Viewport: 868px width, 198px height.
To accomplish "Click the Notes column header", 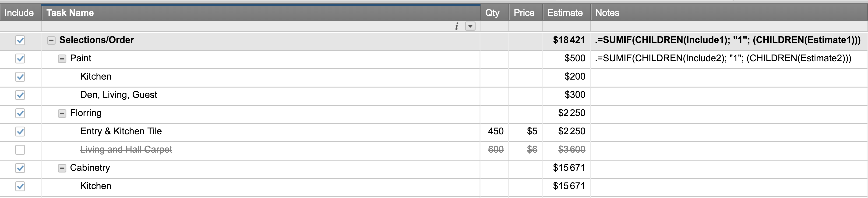I will [x=729, y=13].
